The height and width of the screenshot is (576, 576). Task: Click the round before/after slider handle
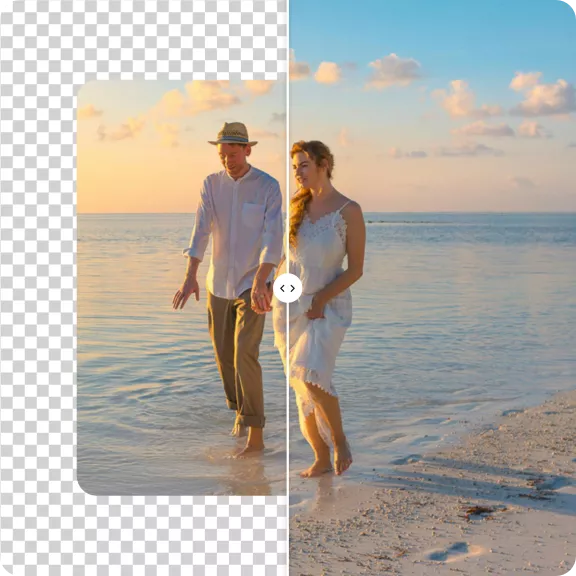click(x=288, y=288)
